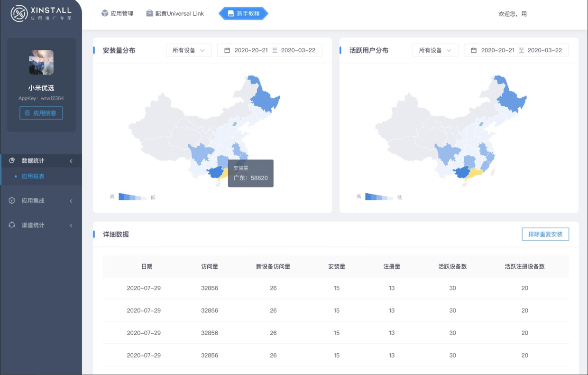Expand the 渠道统计 sidebar section

pyautogui.click(x=71, y=225)
